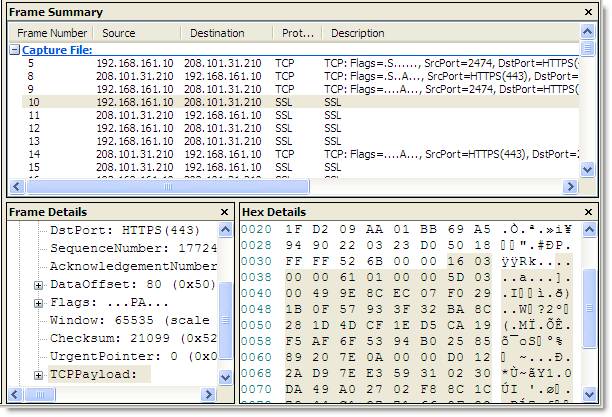612x417 pixels.
Task: Collapse the Capture File tree node
Action: 14,50
